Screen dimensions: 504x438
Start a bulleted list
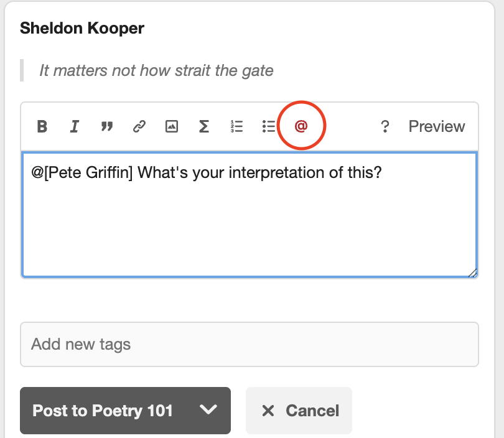[x=269, y=127]
